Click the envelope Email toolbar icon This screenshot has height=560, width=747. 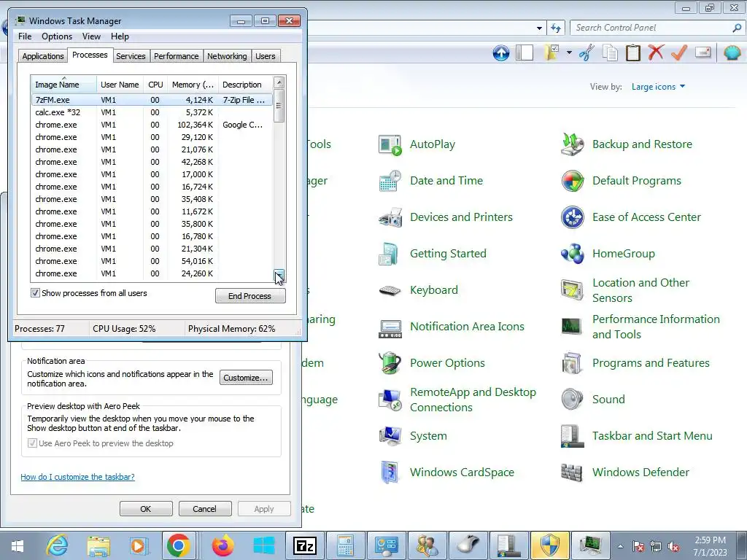(x=703, y=52)
